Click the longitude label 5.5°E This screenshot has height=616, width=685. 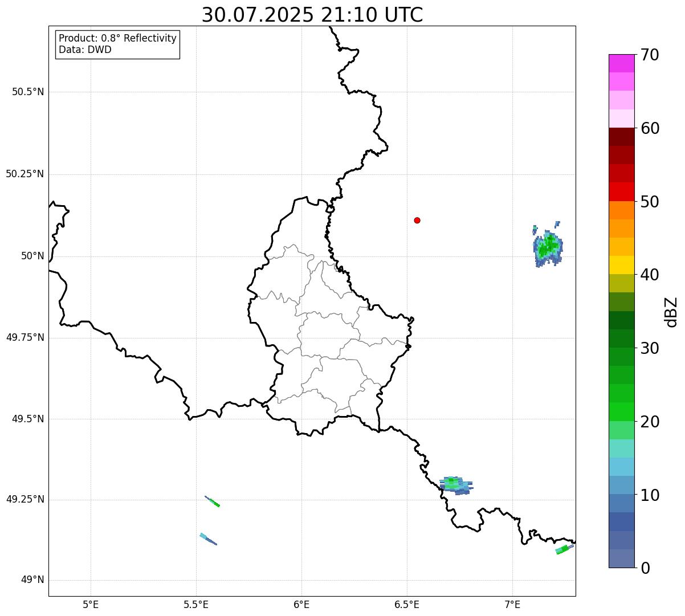(x=196, y=604)
